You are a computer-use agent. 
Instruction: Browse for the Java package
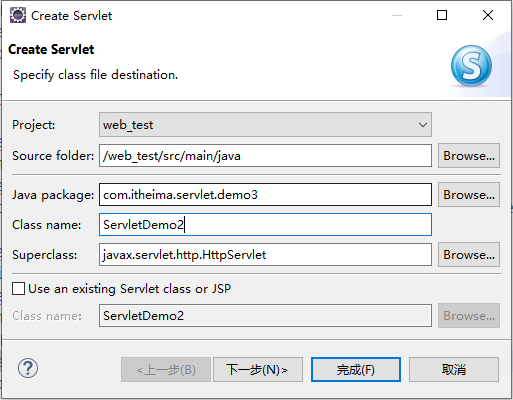click(469, 195)
